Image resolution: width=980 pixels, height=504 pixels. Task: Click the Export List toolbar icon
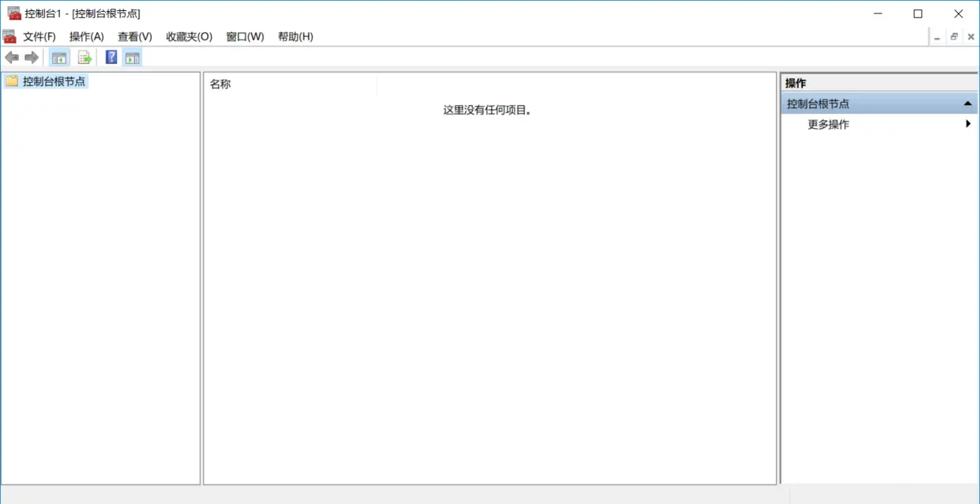[84, 56]
